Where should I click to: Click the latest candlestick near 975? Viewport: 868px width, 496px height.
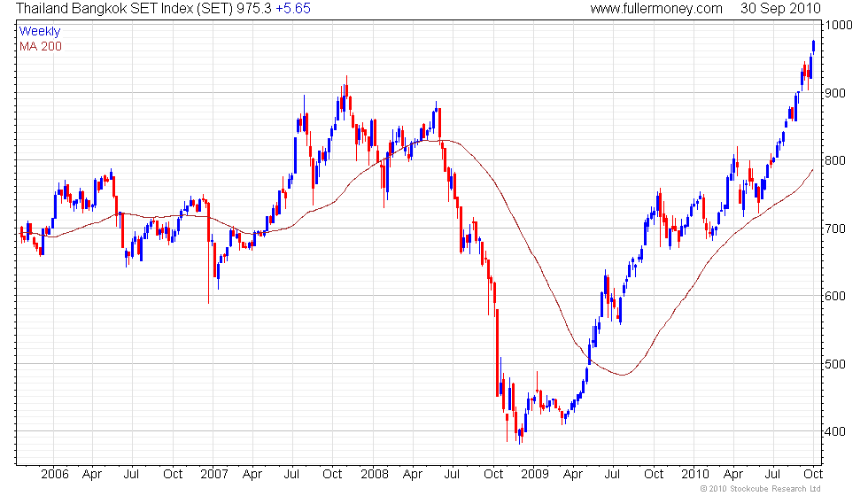[x=813, y=46]
